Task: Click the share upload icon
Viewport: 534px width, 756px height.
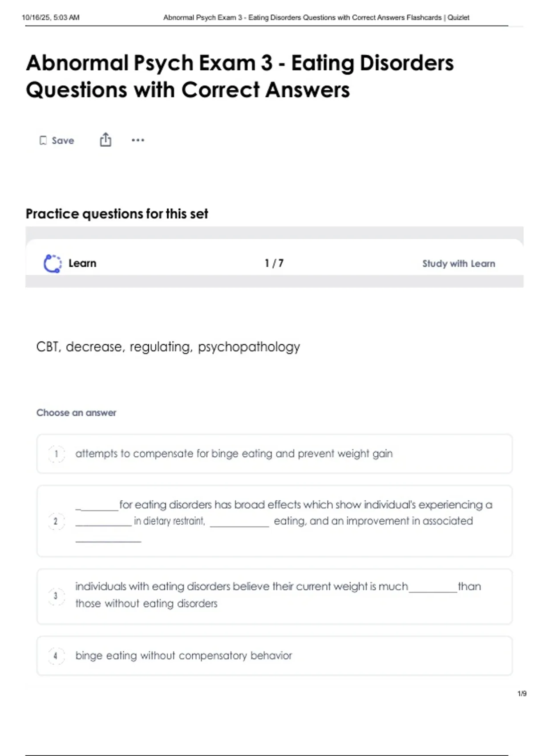Action: click(105, 140)
